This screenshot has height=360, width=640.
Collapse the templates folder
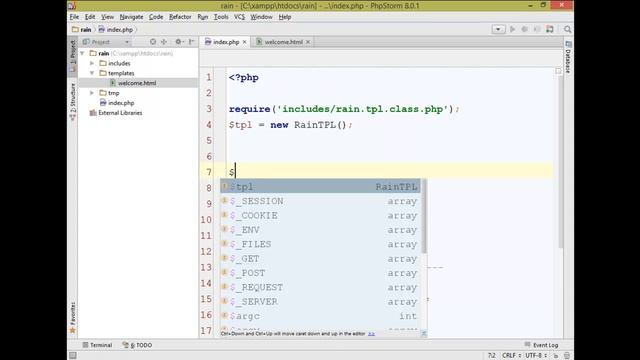point(92,73)
